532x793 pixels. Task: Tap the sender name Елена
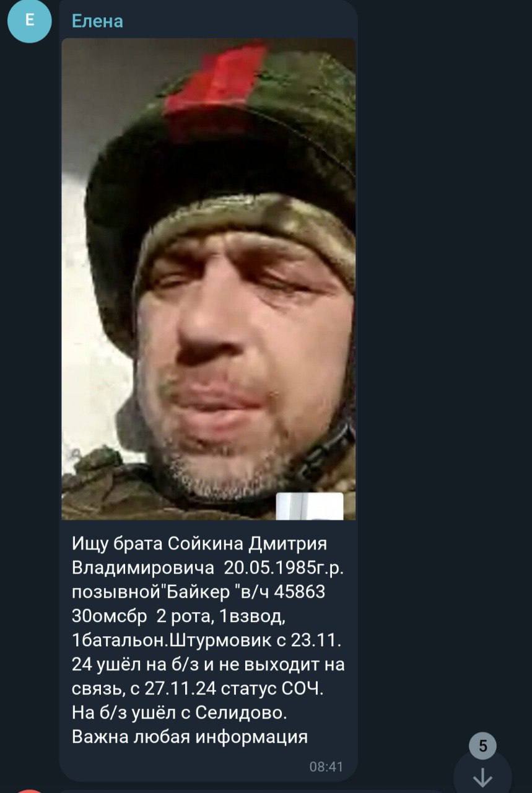click(x=98, y=21)
